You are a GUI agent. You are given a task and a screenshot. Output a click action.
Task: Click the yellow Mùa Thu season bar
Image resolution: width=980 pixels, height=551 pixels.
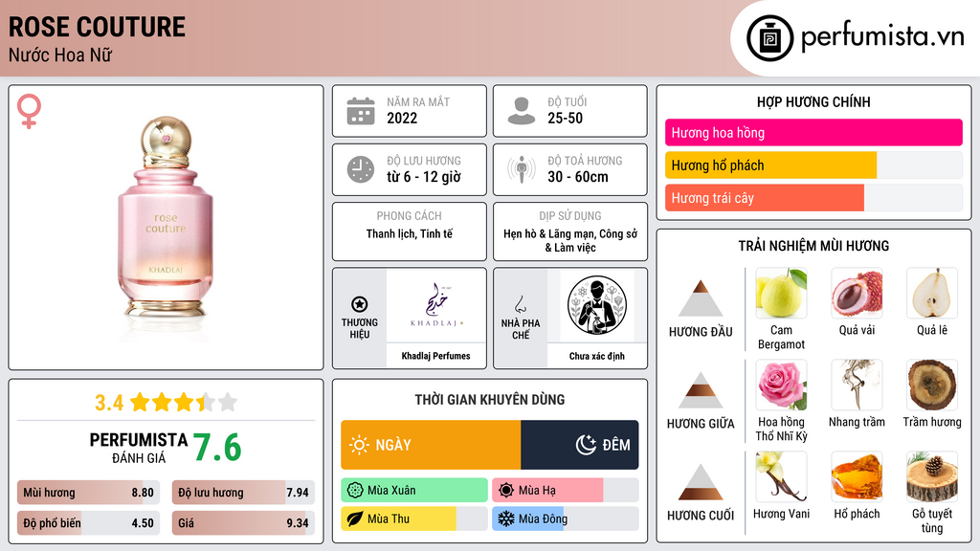(x=399, y=518)
